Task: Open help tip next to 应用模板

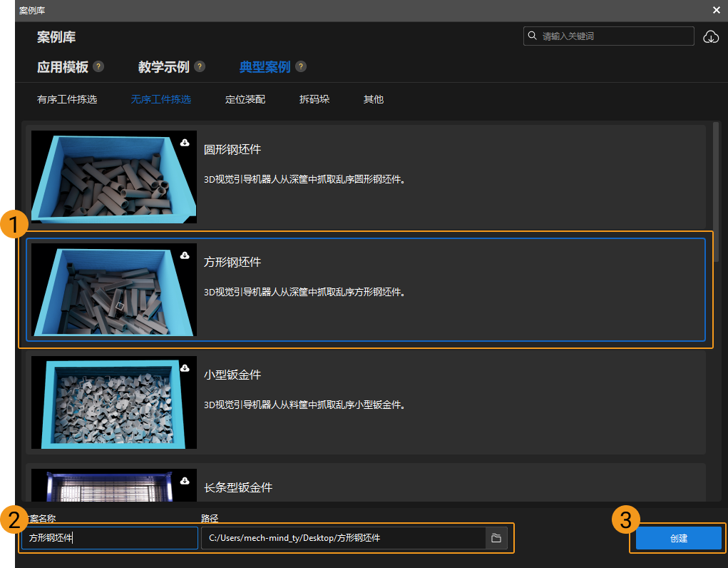Action: [x=99, y=66]
